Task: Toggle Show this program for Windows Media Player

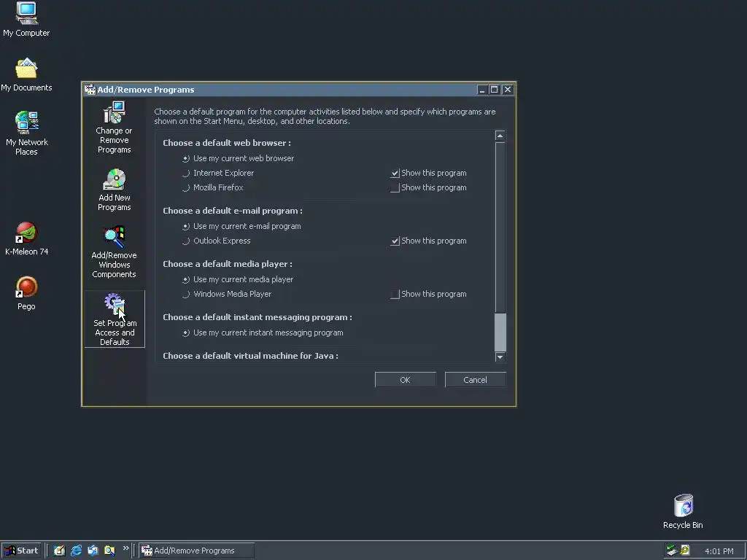Action: pyautogui.click(x=395, y=295)
